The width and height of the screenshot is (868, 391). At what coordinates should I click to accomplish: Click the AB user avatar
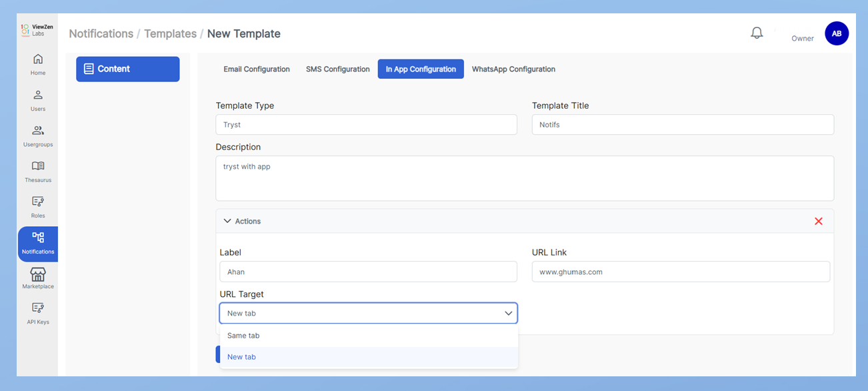tap(837, 33)
